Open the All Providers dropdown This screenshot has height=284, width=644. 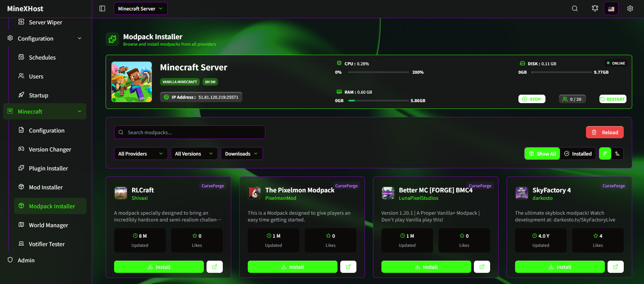(141, 153)
